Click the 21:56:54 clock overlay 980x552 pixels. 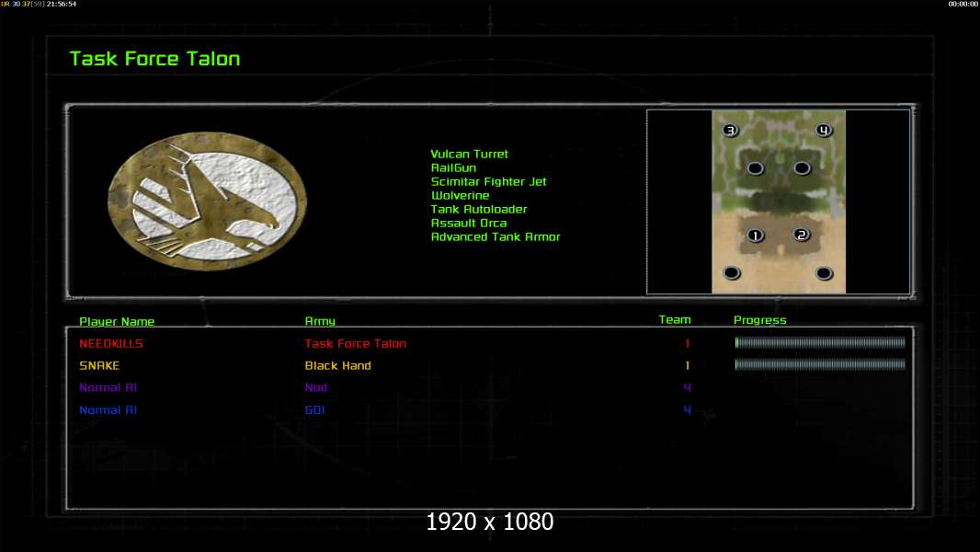[x=62, y=4]
